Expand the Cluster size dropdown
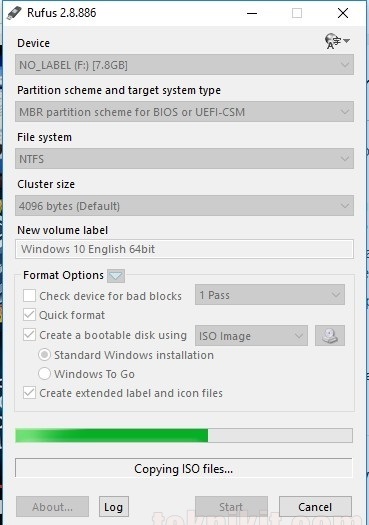The image size is (369, 525). click(184, 206)
